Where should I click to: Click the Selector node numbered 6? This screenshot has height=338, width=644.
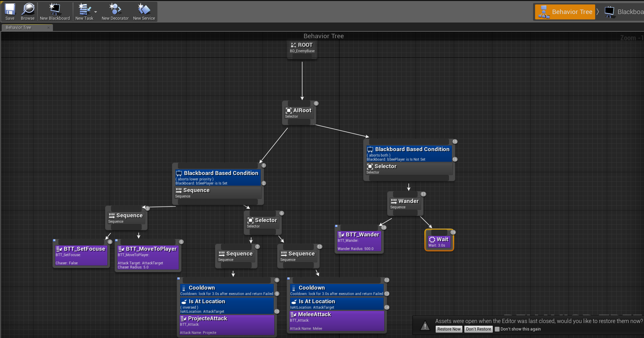[x=263, y=223]
